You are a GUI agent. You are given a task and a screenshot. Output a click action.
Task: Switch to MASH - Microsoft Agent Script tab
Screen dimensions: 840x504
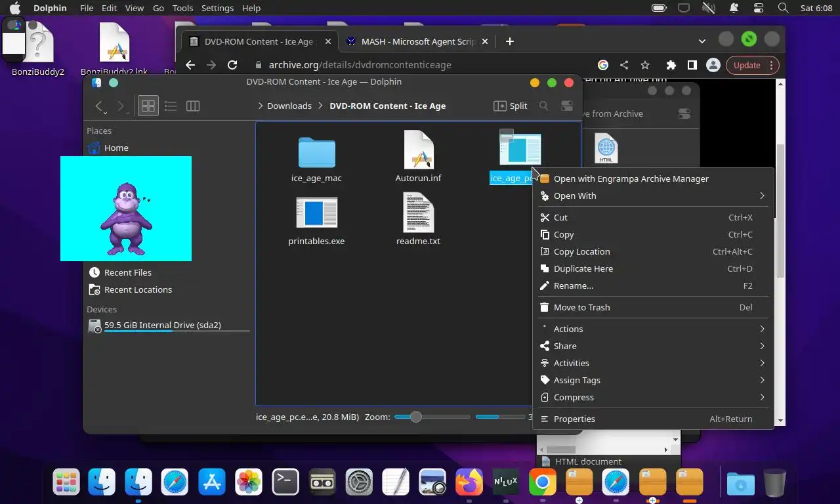pos(418,41)
